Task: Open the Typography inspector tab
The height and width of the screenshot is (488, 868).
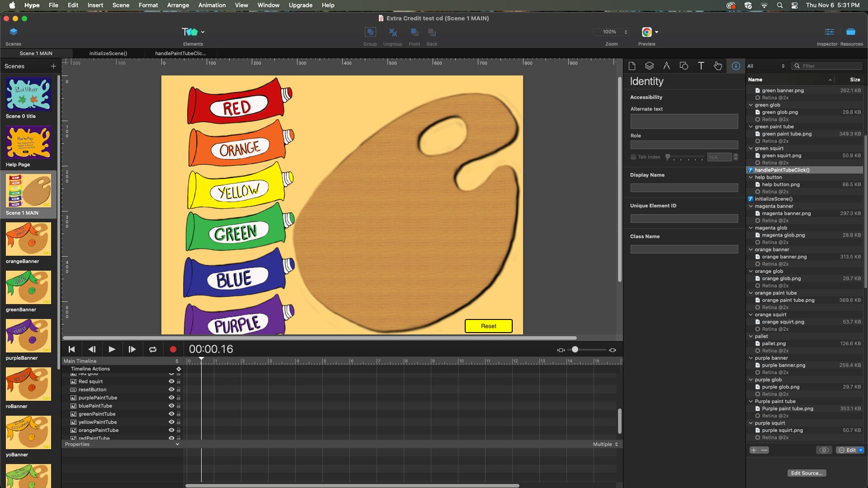Action: point(701,66)
